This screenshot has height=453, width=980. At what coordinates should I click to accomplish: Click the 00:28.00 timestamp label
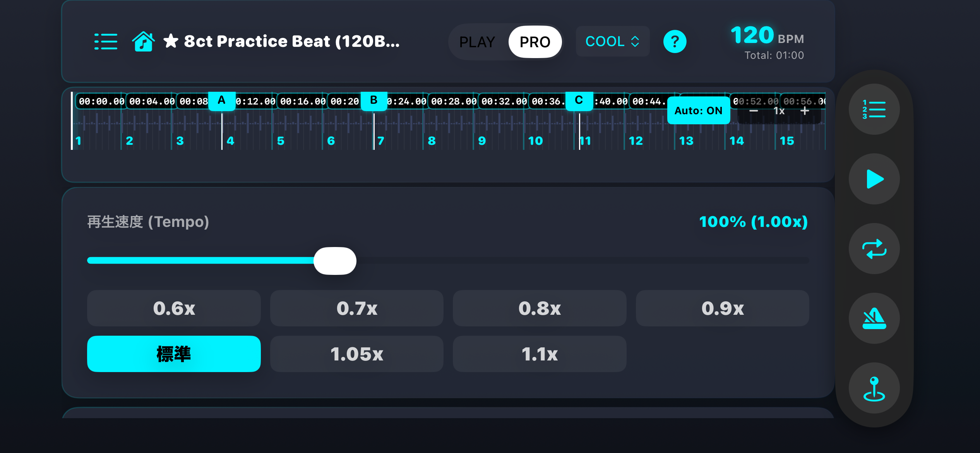[x=454, y=101]
